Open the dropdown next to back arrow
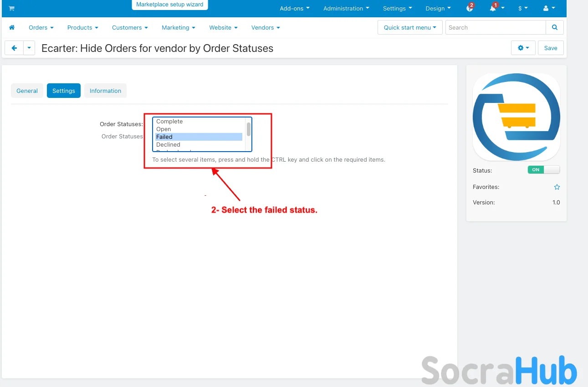Screen dimensions: 588x387 [29, 48]
